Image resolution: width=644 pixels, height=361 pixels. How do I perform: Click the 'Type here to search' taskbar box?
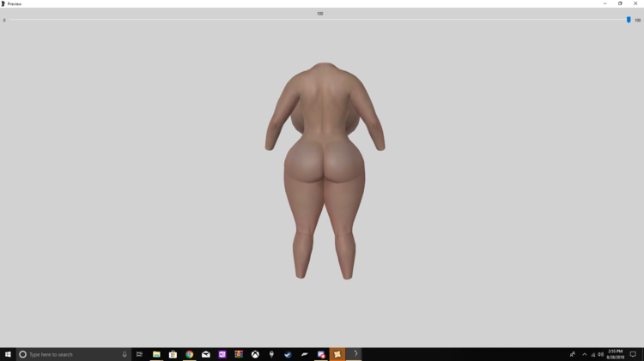(74, 354)
